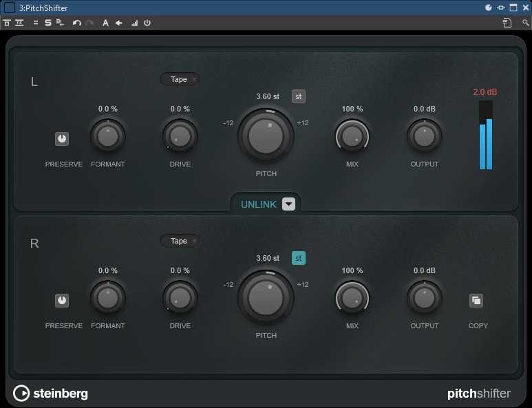Click the L channel MIX knob

(352, 137)
